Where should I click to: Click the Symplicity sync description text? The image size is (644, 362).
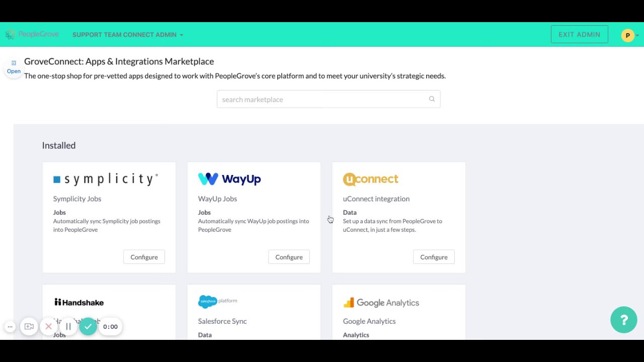pyautogui.click(x=107, y=225)
